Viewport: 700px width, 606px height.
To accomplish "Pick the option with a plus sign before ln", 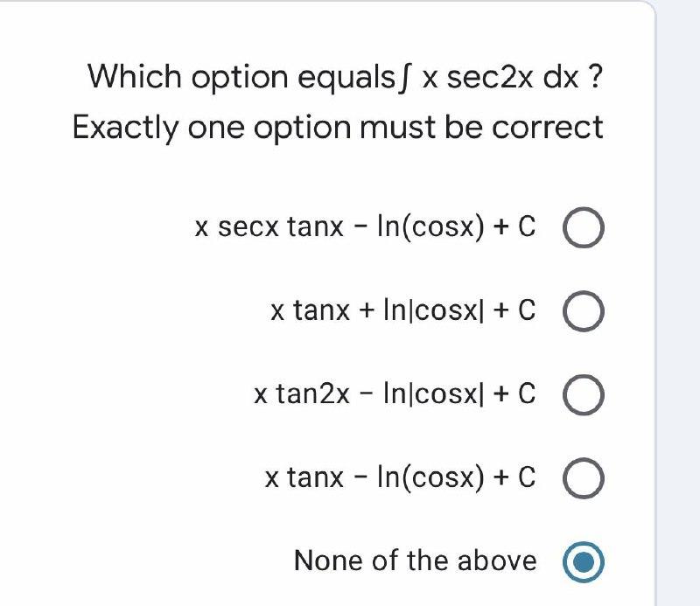I will click(x=402, y=311).
